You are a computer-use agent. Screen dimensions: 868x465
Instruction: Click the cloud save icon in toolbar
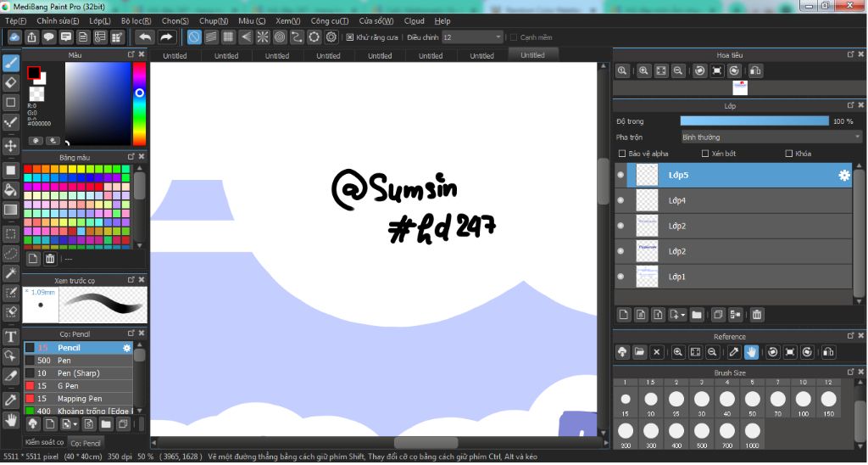point(14,37)
